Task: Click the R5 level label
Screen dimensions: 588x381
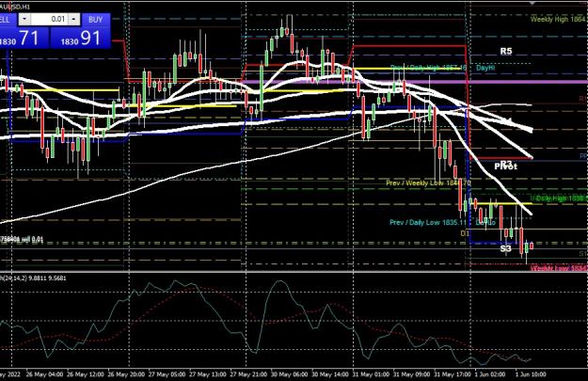Action: tap(506, 51)
